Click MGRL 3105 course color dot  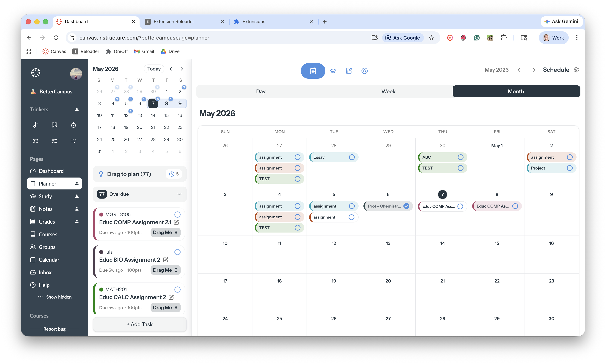click(x=101, y=215)
